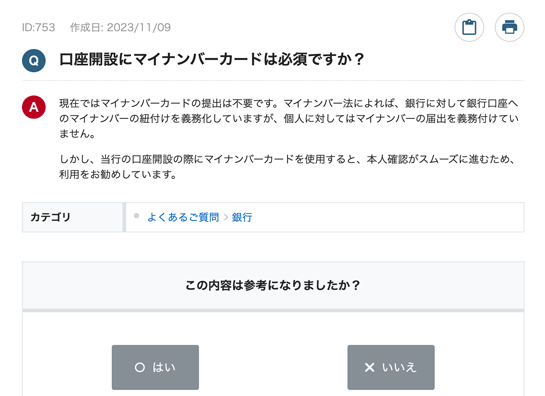The image size is (545, 396).
Task: Click the blue Q question badge
Action: click(x=34, y=60)
